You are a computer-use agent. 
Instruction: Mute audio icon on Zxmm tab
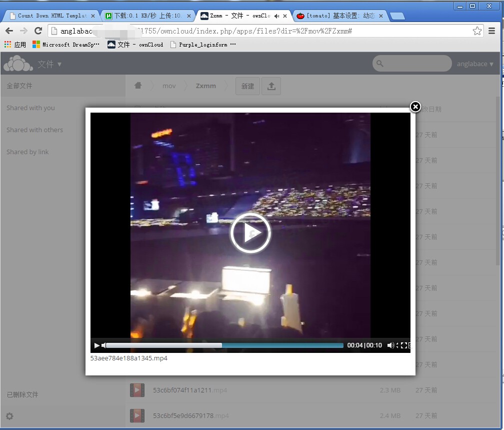click(277, 16)
